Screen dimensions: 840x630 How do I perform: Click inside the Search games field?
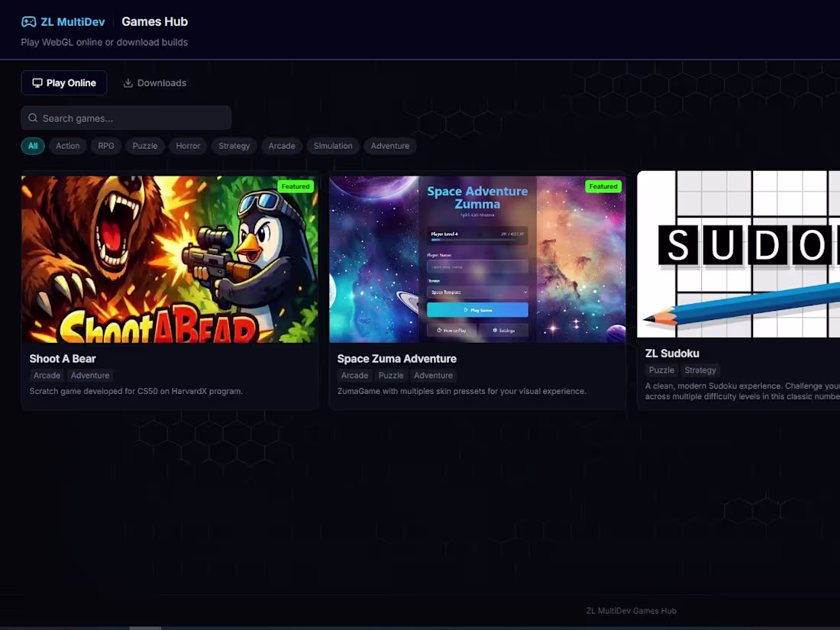[x=126, y=118]
